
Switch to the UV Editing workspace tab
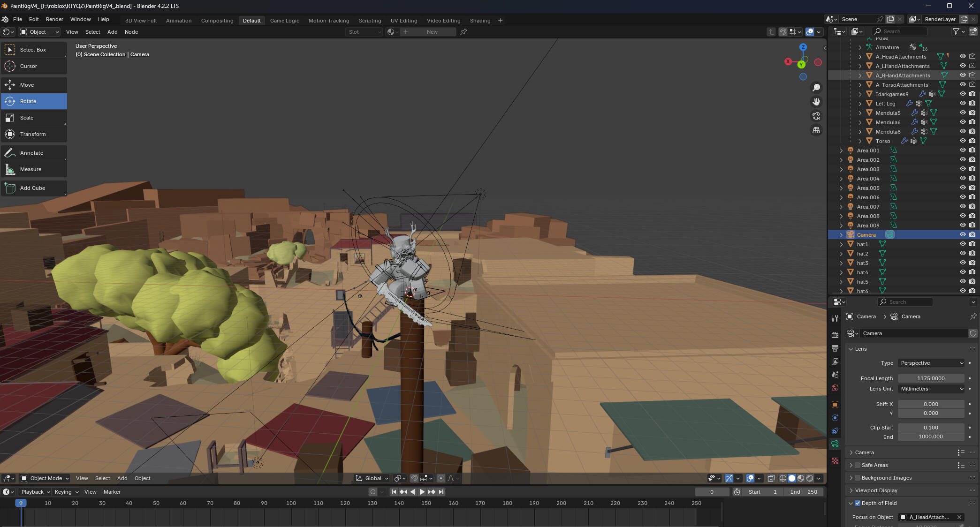(x=403, y=21)
